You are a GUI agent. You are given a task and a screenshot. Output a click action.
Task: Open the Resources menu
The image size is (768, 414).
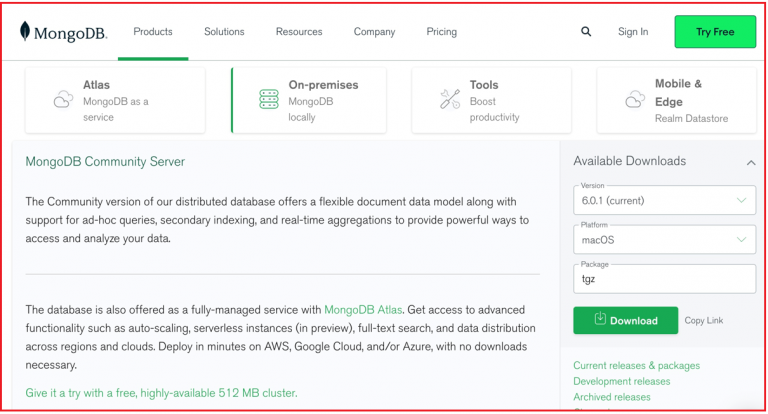point(299,32)
